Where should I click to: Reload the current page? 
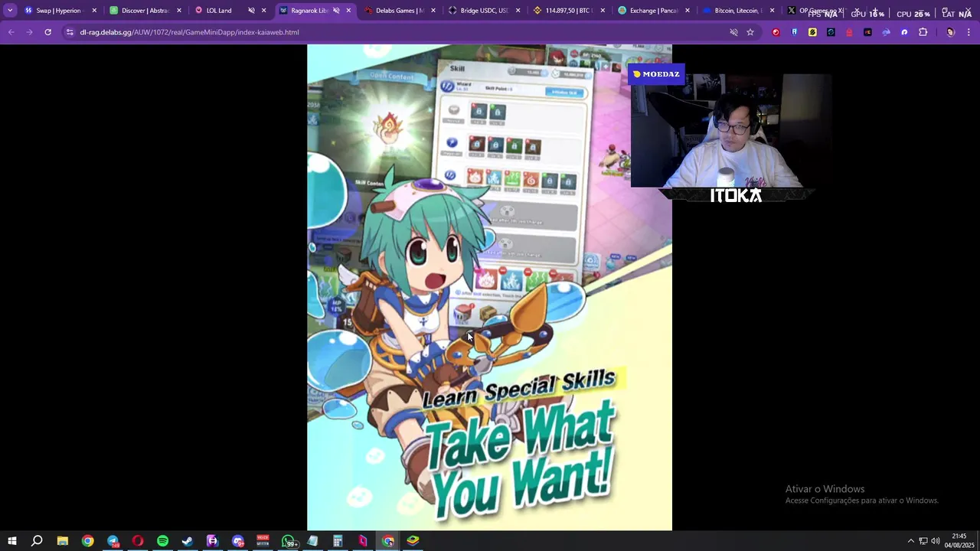click(x=47, y=32)
